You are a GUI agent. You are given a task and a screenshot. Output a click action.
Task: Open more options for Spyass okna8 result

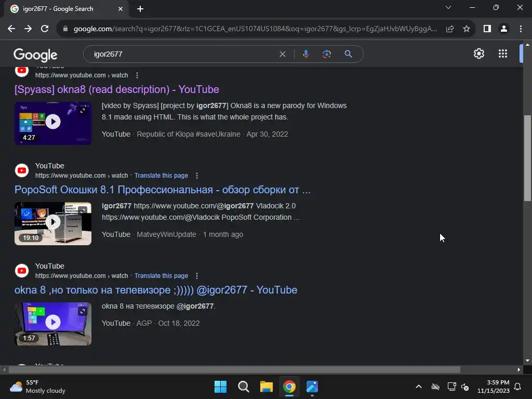137,75
